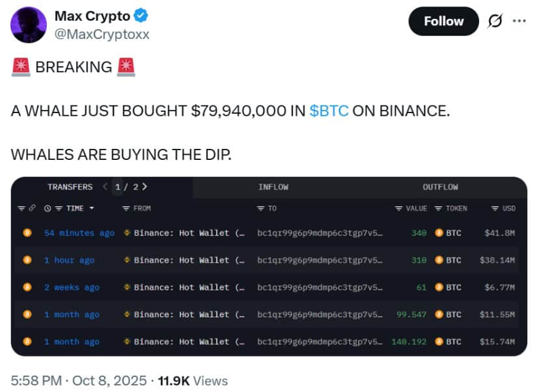Switch to the OUTFLOW tab

[x=441, y=187]
